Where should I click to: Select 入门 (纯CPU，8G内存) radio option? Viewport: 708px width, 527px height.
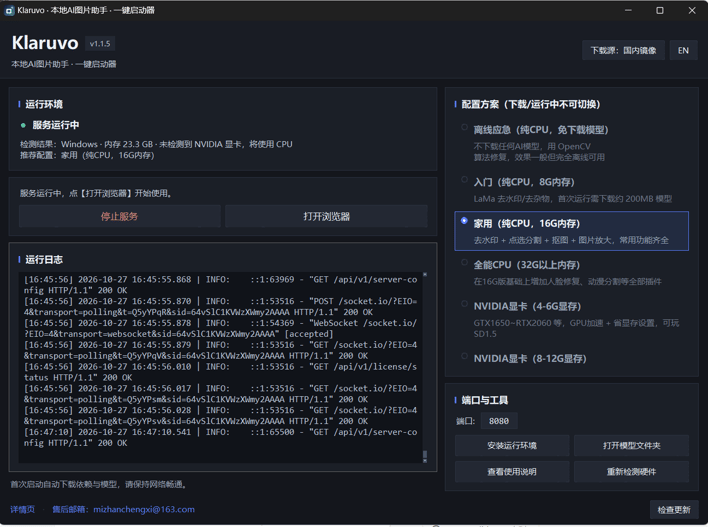pos(464,180)
